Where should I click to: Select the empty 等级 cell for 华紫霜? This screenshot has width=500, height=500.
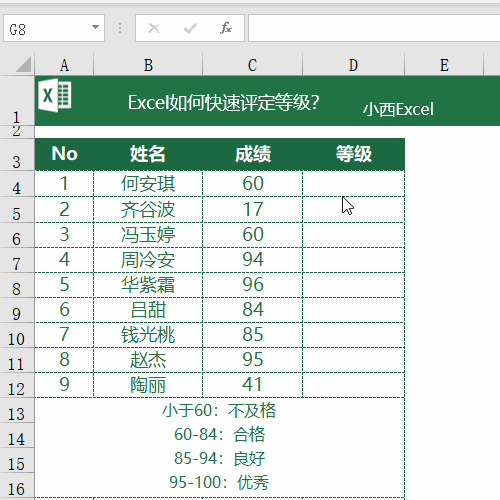click(354, 285)
